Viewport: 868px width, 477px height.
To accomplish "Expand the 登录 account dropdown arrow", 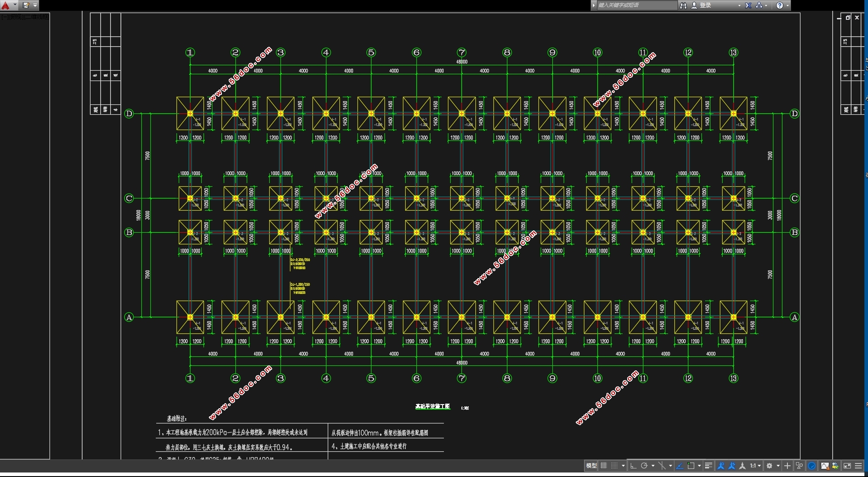I will coord(739,5).
